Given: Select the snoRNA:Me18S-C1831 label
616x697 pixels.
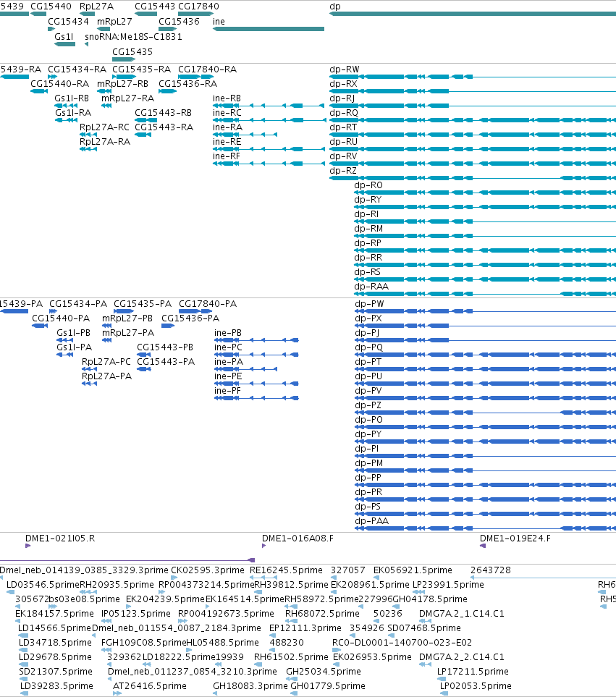Looking at the screenshot, I should pos(133,36).
